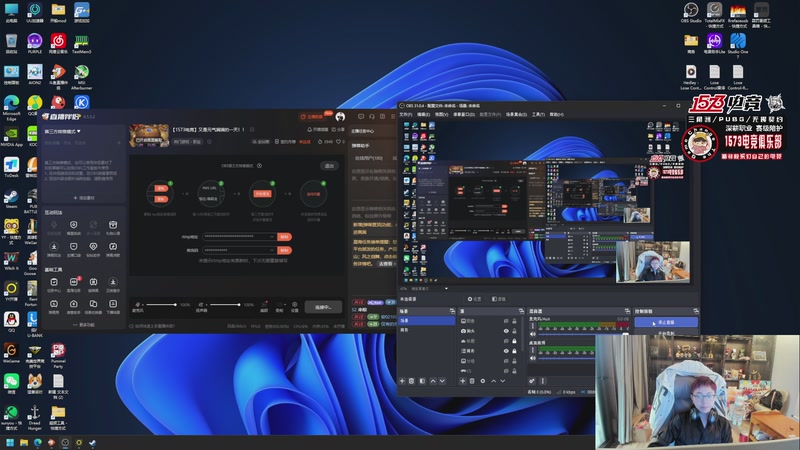The image size is (800, 450).
Task: Open the Help menu in OBS
Action: (x=557, y=114)
